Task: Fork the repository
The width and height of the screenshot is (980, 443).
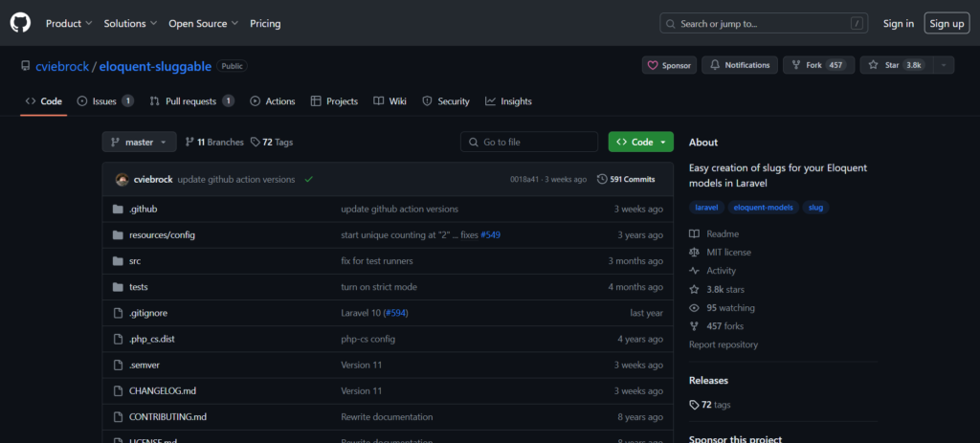Action: [x=818, y=65]
